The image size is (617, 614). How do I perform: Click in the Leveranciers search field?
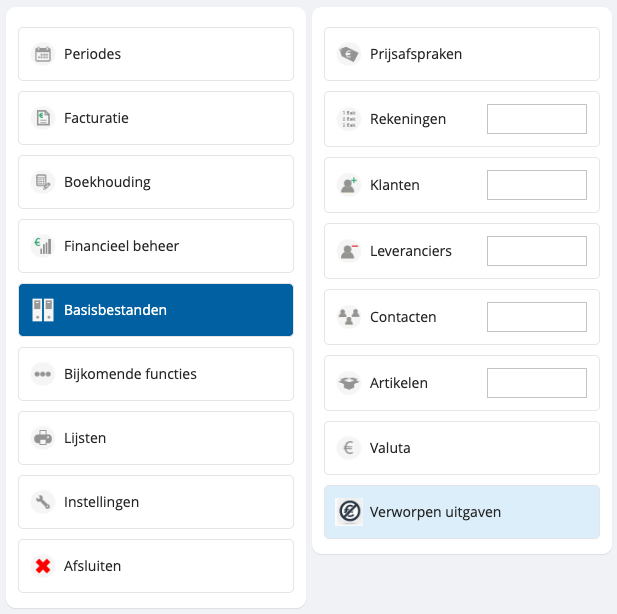pos(536,251)
